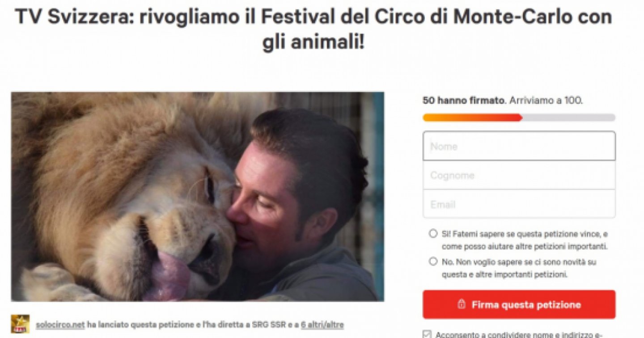Click the '50 hanno firmato' counter text
This screenshot has width=644, height=338.
[x=464, y=101]
